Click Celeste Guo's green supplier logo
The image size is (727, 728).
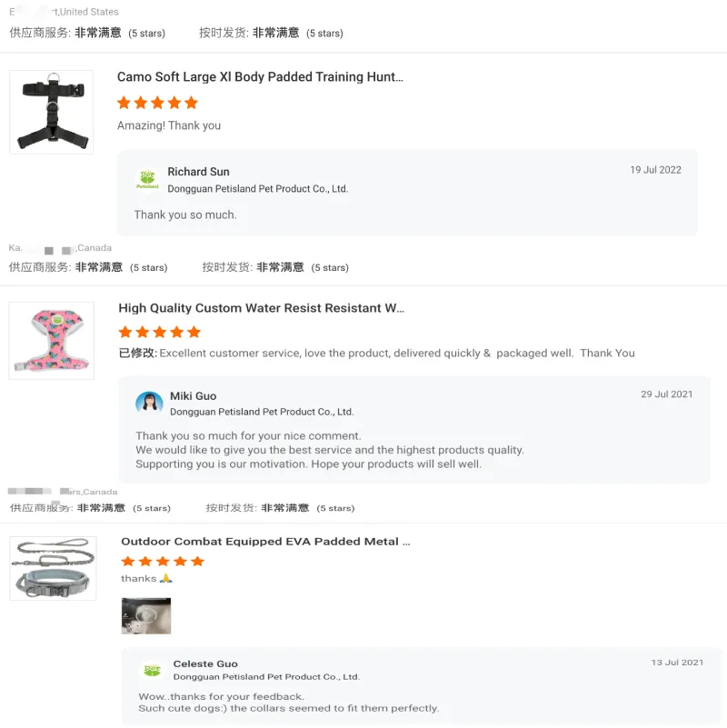coord(153,670)
